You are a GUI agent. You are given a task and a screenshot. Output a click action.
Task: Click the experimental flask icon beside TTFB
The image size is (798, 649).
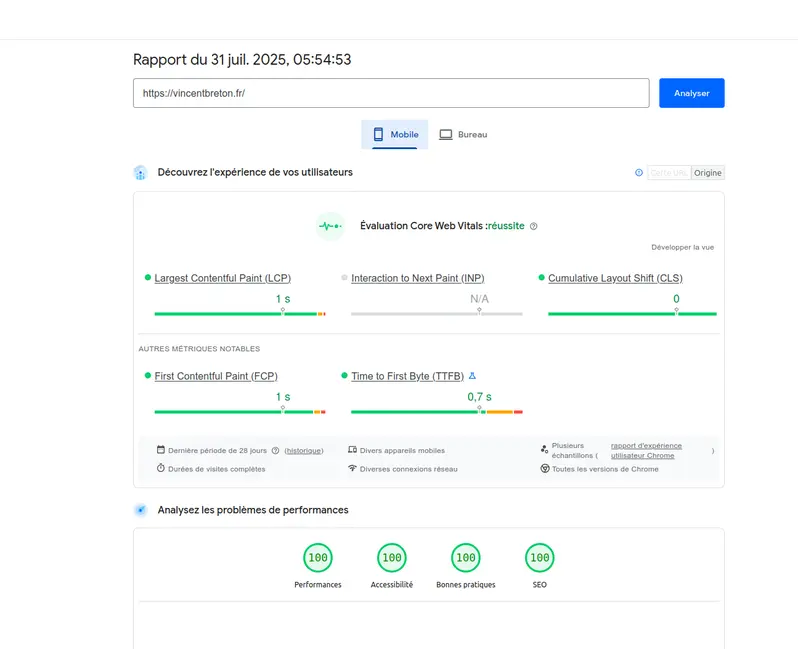pyautogui.click(x=472, y=376)
